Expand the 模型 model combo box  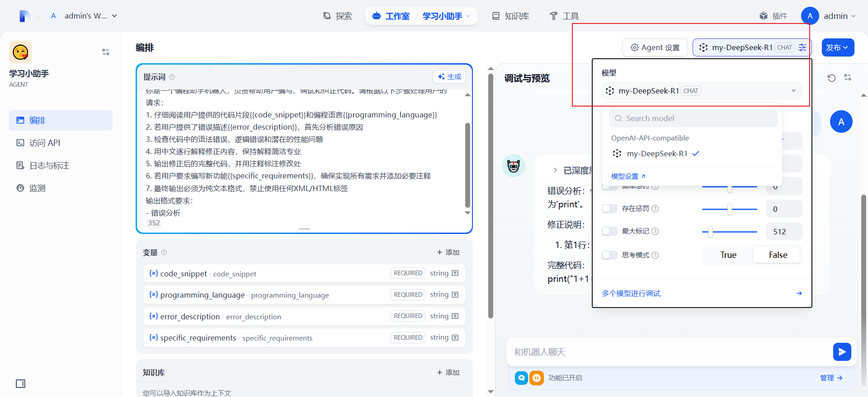pyautogui.click(x=702, y=91)
